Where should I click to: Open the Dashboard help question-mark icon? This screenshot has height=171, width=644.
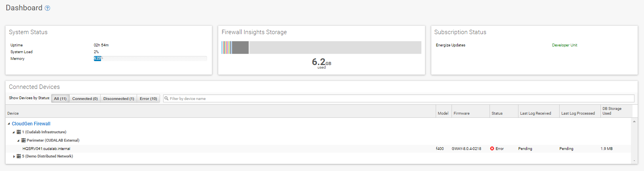[48, 8]
